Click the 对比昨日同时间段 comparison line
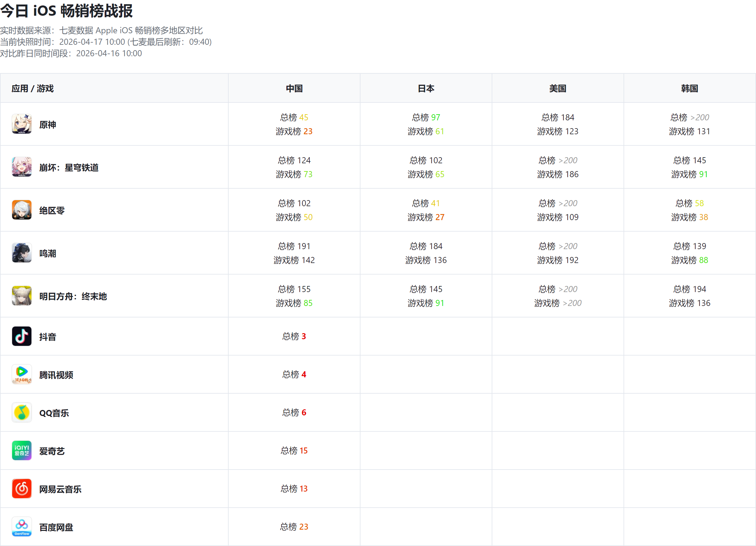Image resolution: width=756 pixels, height=546 pixels. [x=71, y=53]
